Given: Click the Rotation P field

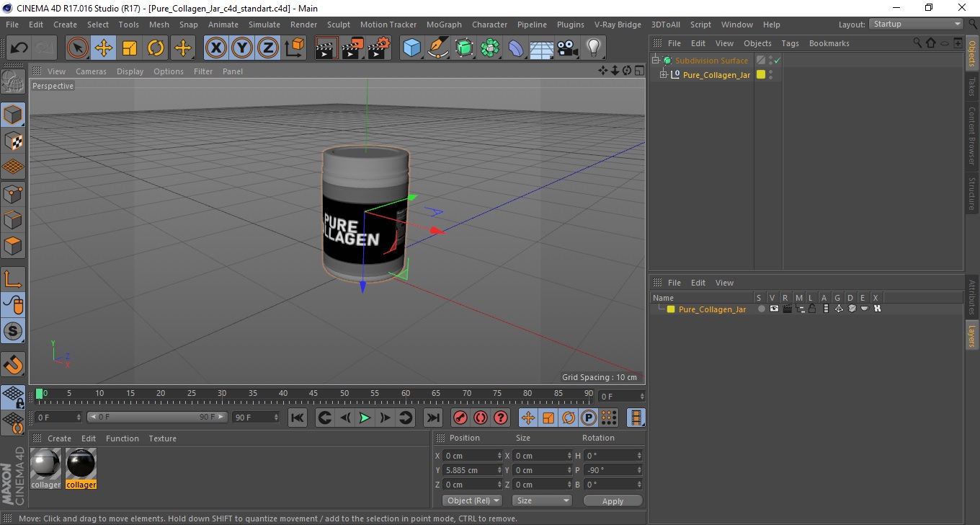Looking at the screenshot, I should click(612, 470).
